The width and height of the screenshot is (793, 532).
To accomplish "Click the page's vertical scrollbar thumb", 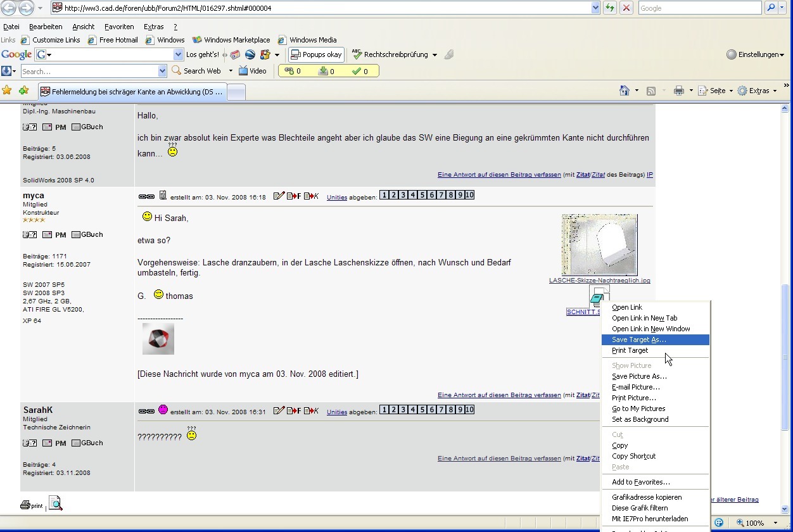I will point(786,356).
